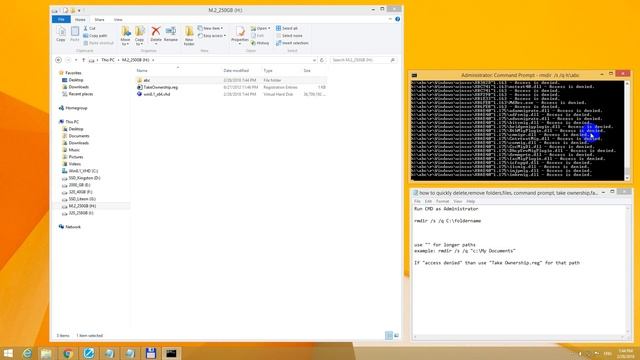Click This PC in the address breadcrumb

(108, 60)
